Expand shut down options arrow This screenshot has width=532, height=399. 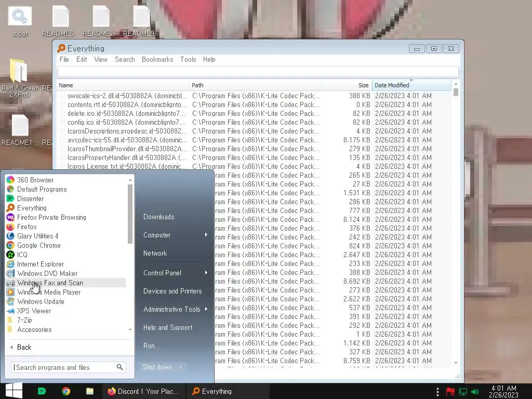click(181, 367)
